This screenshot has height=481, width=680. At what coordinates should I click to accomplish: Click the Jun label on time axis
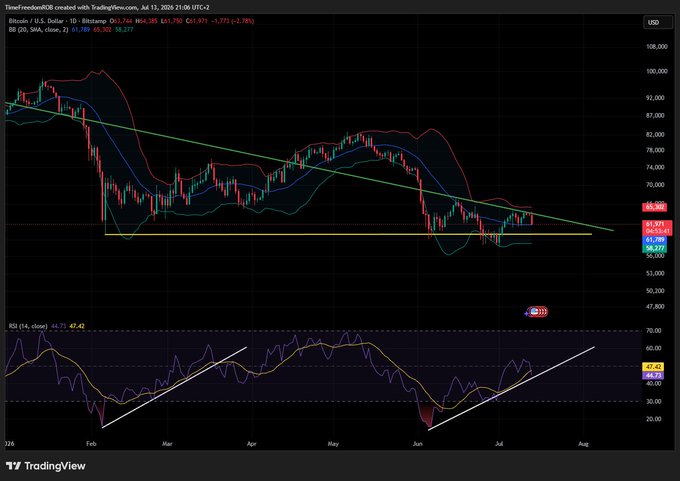click(x=417, y=444)
